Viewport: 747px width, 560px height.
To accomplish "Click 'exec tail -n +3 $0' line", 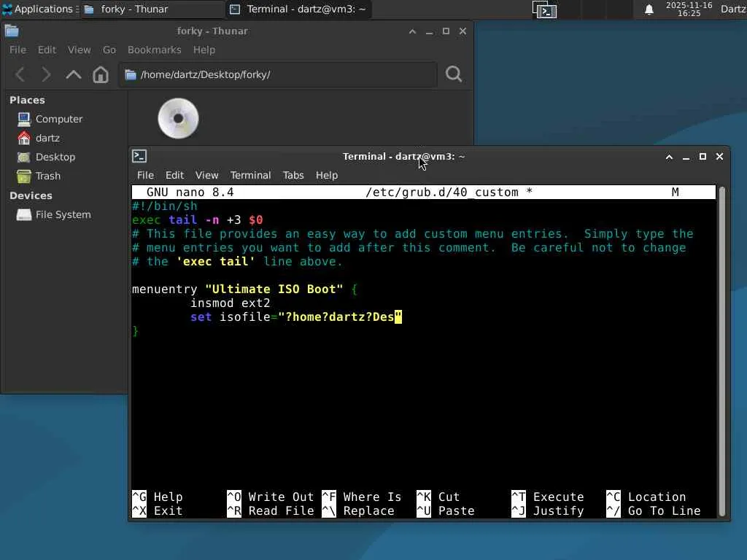I will point(197,219).
